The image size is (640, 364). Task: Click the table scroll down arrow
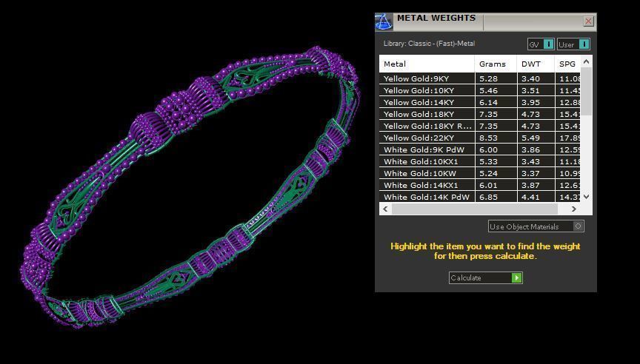586,197
